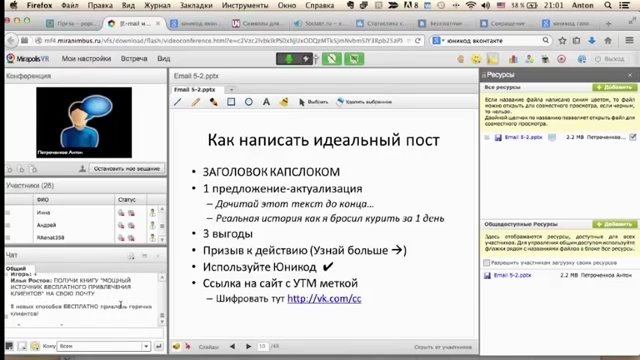Image resolution: width=640 pixels, height=360 pixels.
Task: Click the slide number input field
Action: (262, 347)
